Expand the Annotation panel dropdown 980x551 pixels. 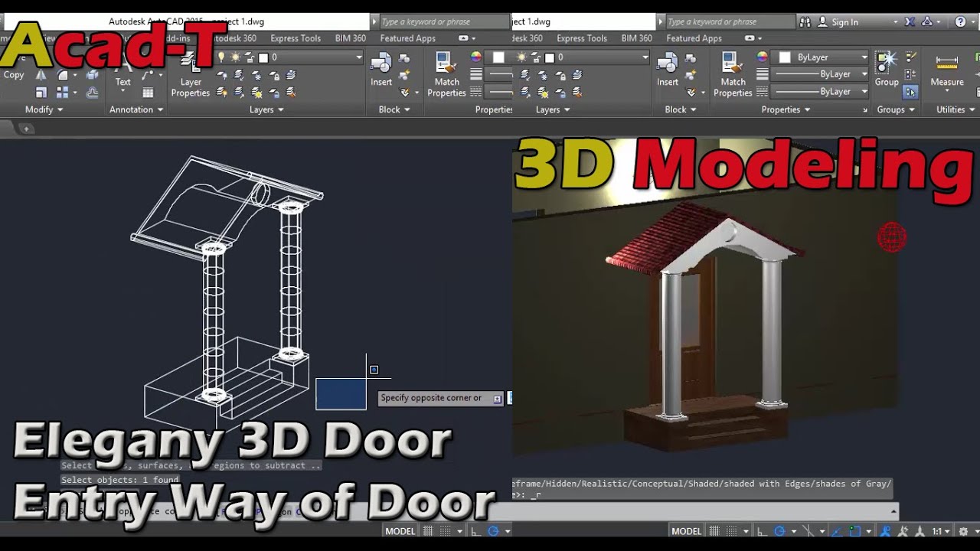(136, 109)
